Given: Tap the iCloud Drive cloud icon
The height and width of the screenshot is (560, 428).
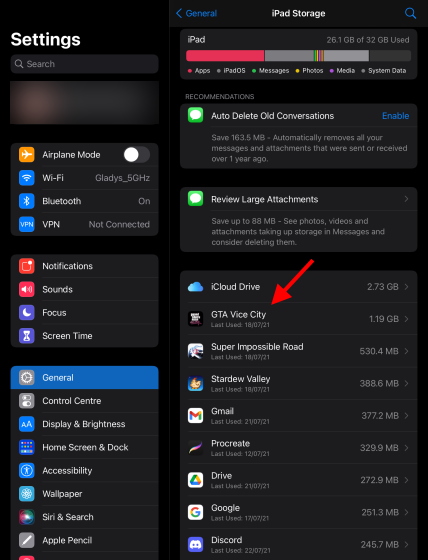Looking at the screenshot, I should click(195, 287).
